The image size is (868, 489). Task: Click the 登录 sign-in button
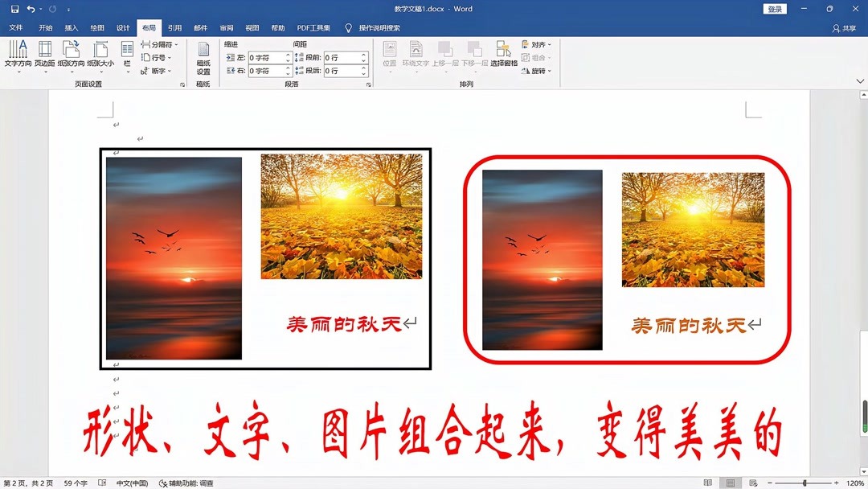[x=774, y=8]
